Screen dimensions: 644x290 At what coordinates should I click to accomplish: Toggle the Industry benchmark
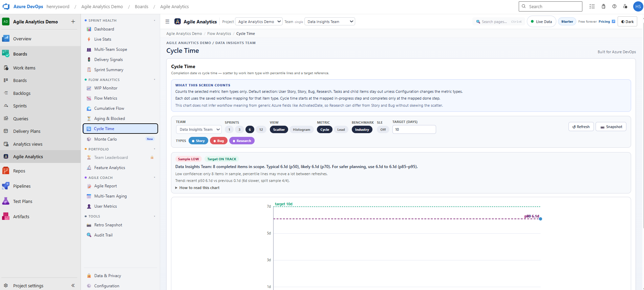click(362, 130)
